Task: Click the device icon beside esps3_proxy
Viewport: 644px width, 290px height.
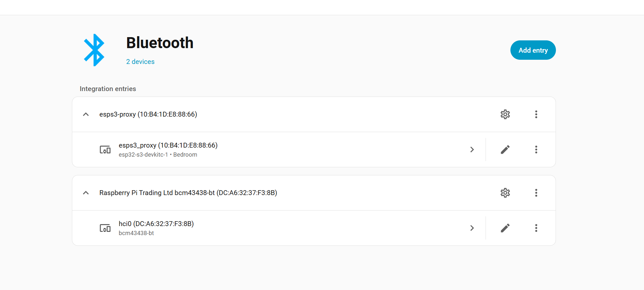Action: tap(105, 150)
